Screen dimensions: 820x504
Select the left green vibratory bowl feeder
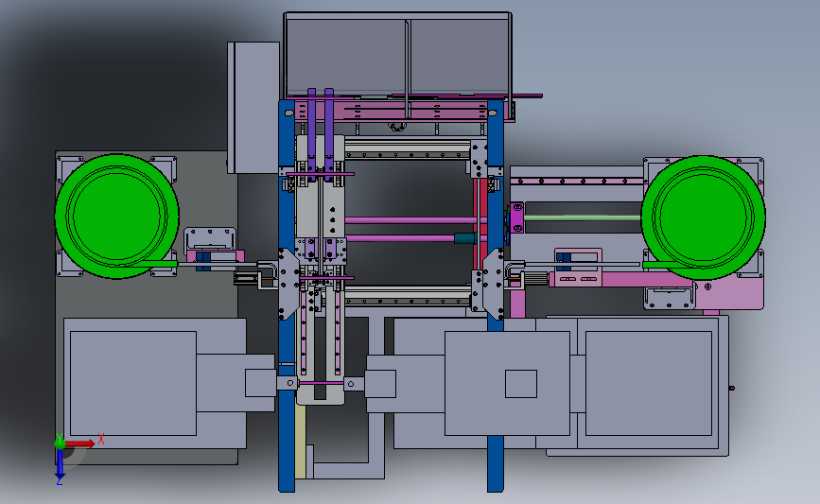[116, 216]
